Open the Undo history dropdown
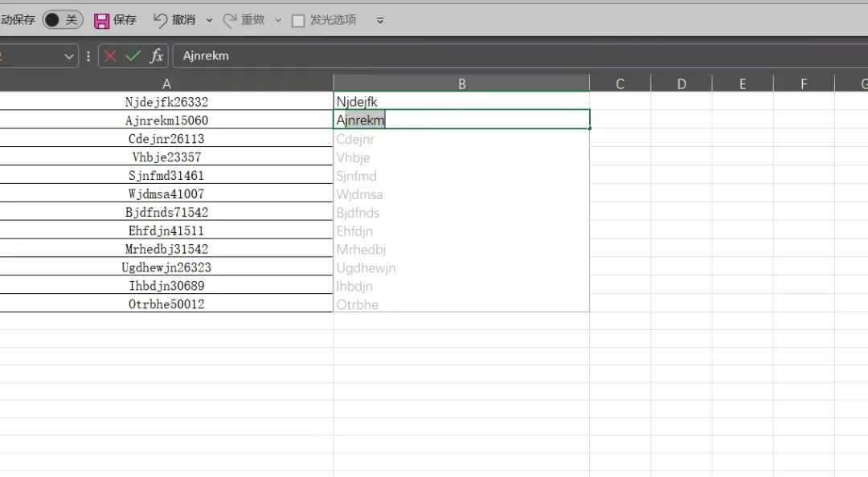 (x=209, y=20)
